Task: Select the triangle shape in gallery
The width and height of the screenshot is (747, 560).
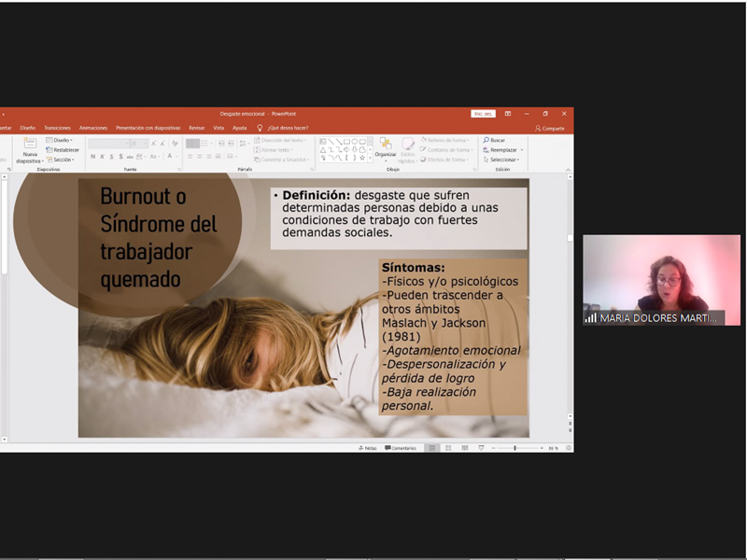Action: [x=323, y=149]
